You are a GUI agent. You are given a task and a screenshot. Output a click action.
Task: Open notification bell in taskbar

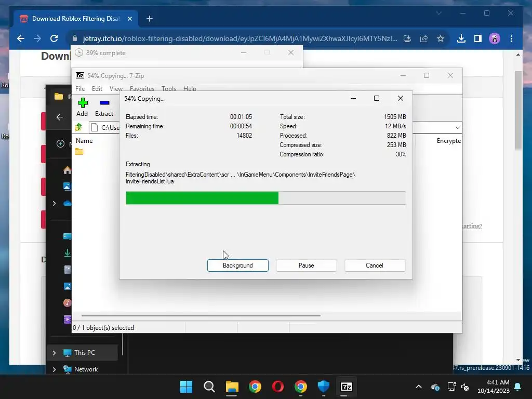pos(518,387)
